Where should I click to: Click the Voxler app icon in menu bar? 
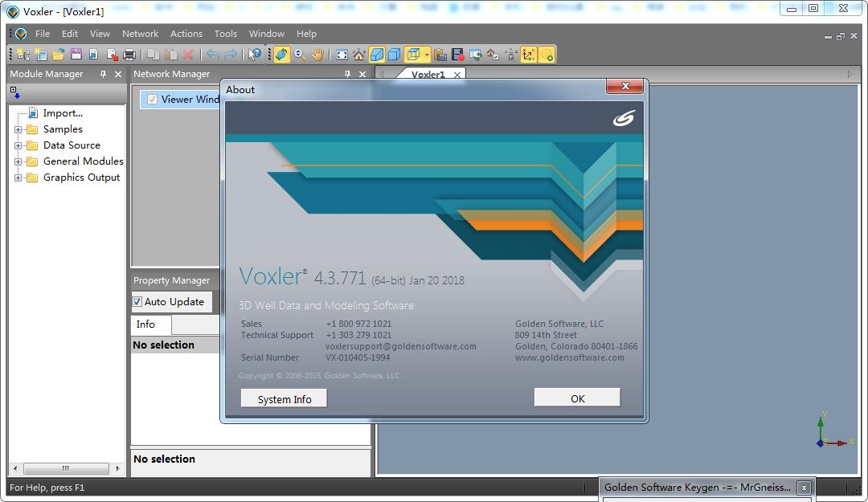coord(21,34)
